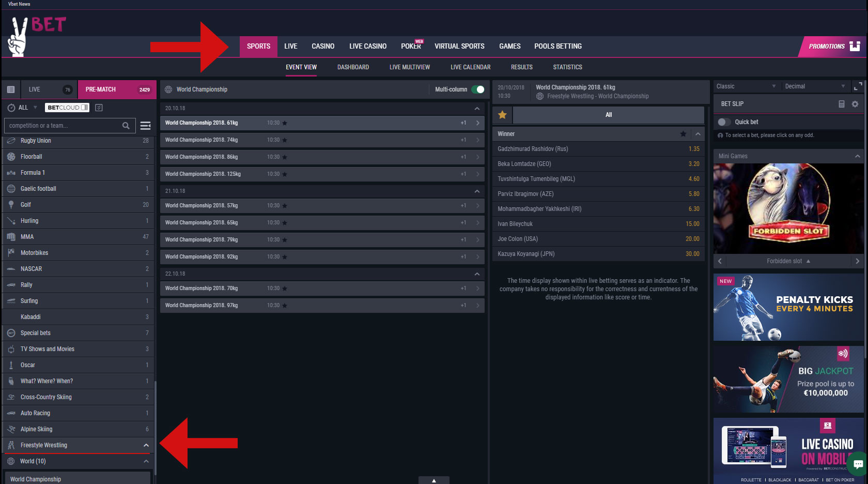Open the Decimal odds format dropdown
This screenshot has height=484, width=868.
click(814, 86)
